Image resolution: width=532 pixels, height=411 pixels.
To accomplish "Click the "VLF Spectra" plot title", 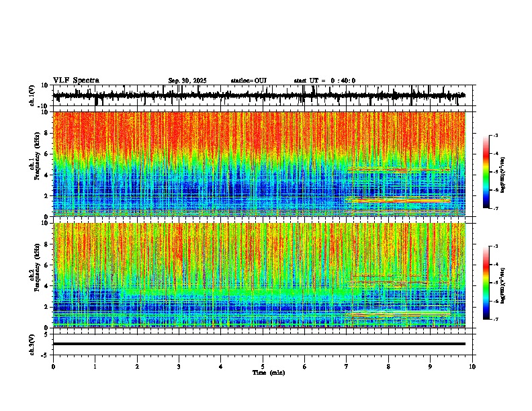I will click(77, 81).
